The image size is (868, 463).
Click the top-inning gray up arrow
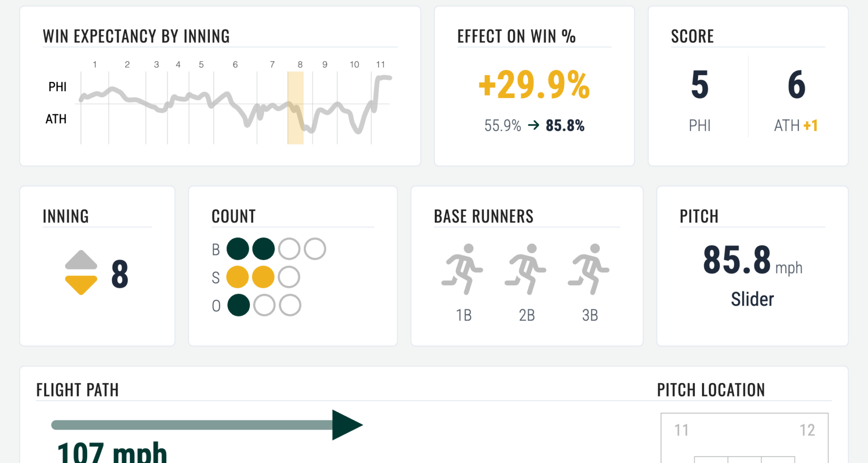81,260
